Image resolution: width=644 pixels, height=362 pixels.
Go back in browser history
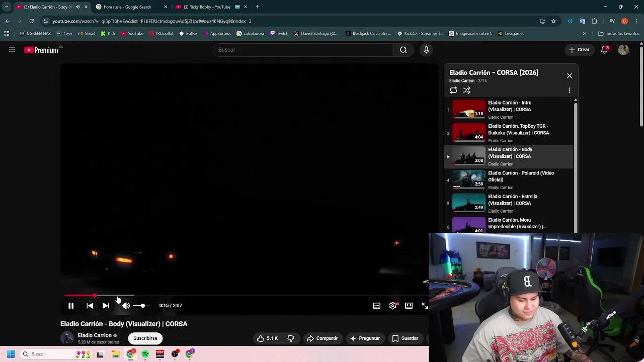click(7, 21)
